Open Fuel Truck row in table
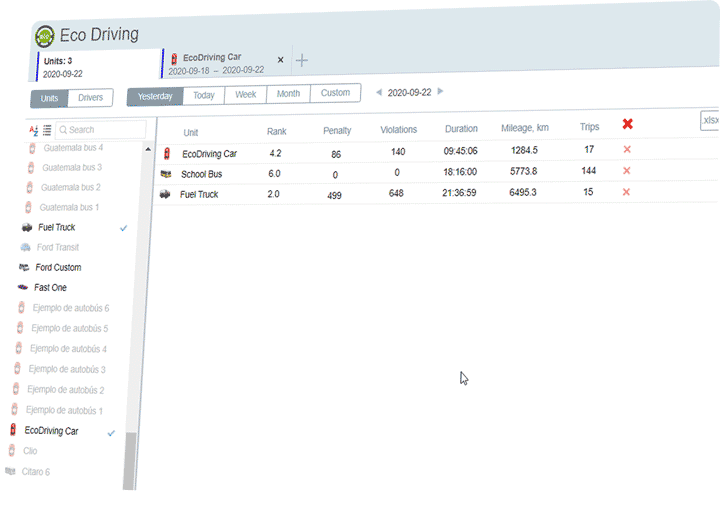The width and height of the screenshot is (720, 509). tap(434, 193)
